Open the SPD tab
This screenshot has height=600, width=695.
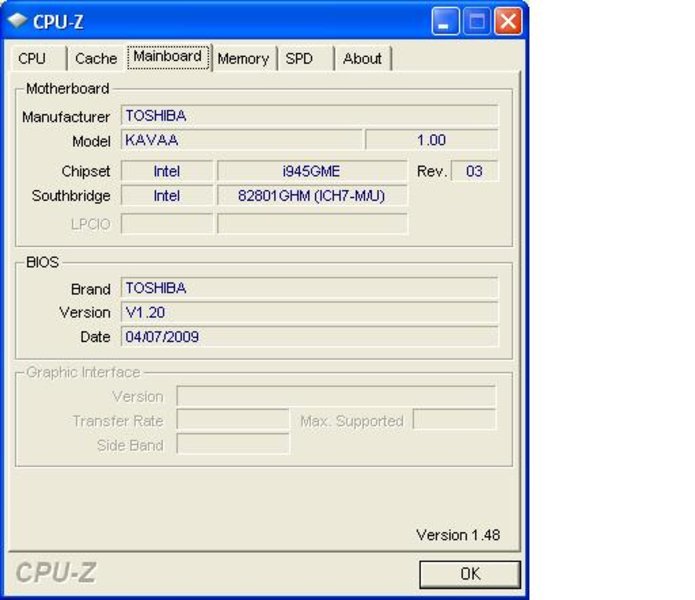305,58
